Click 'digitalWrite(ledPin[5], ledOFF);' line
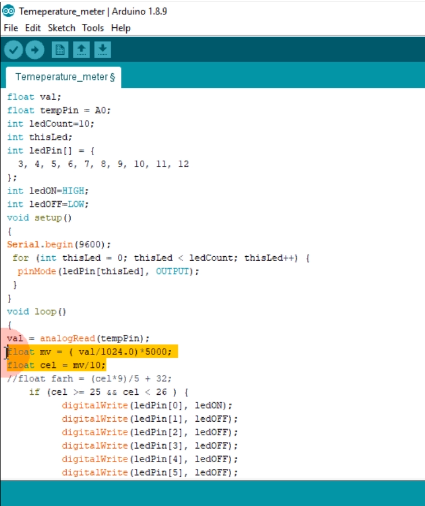 pos(150,473)
